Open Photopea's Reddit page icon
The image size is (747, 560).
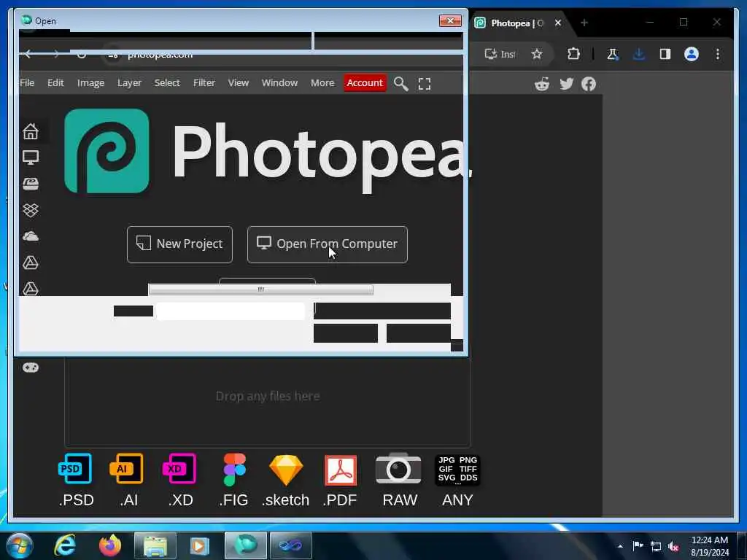(542, 85)
